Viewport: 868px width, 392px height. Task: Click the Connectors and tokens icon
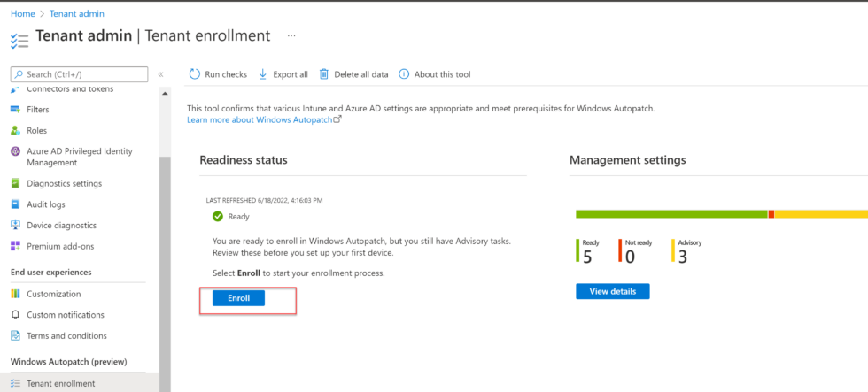[x=16, y=89]
